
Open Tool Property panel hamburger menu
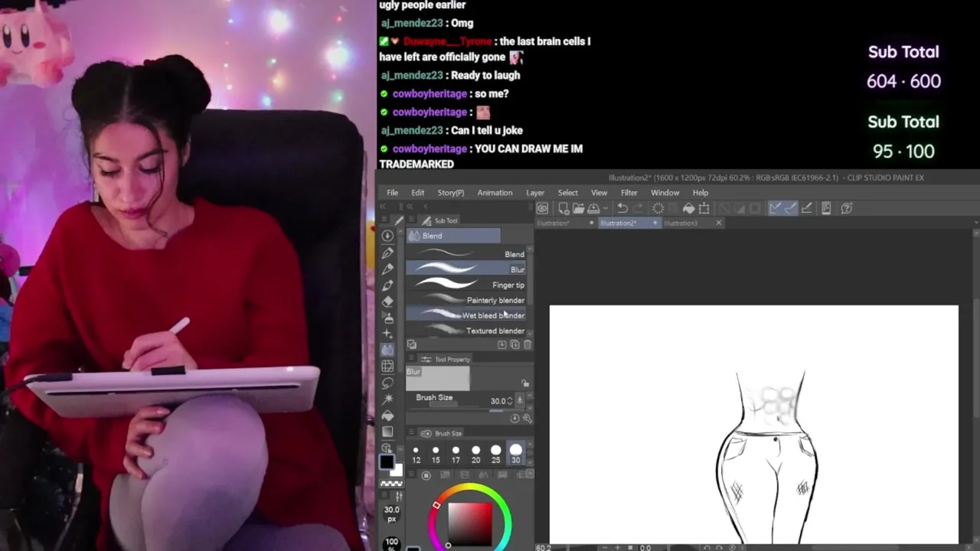(x=411, y=359)
